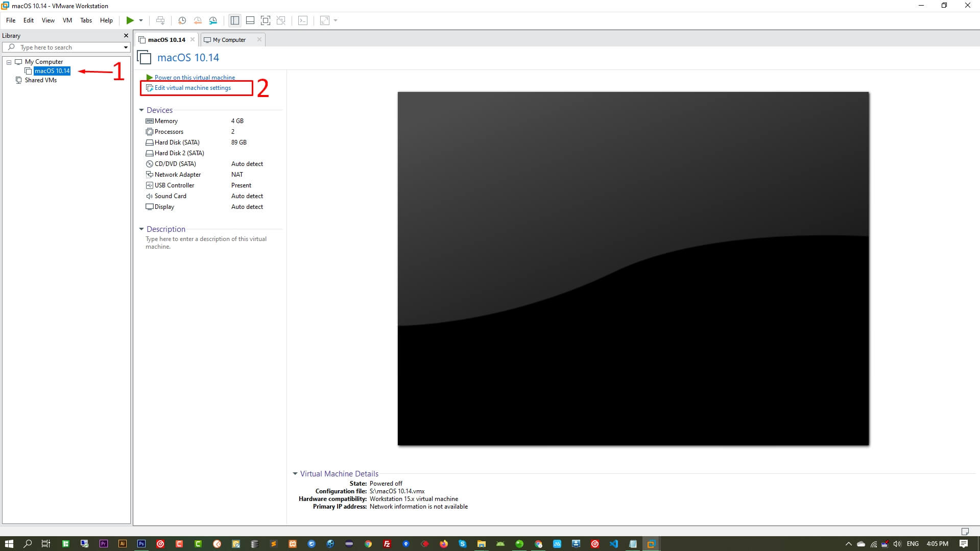Open the View menu

48,20
